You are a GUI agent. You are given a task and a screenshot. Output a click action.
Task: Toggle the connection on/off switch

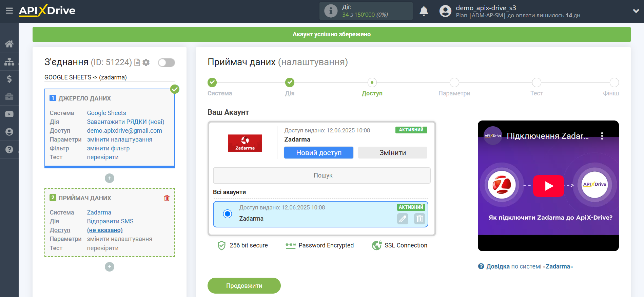tap(167, 62)
